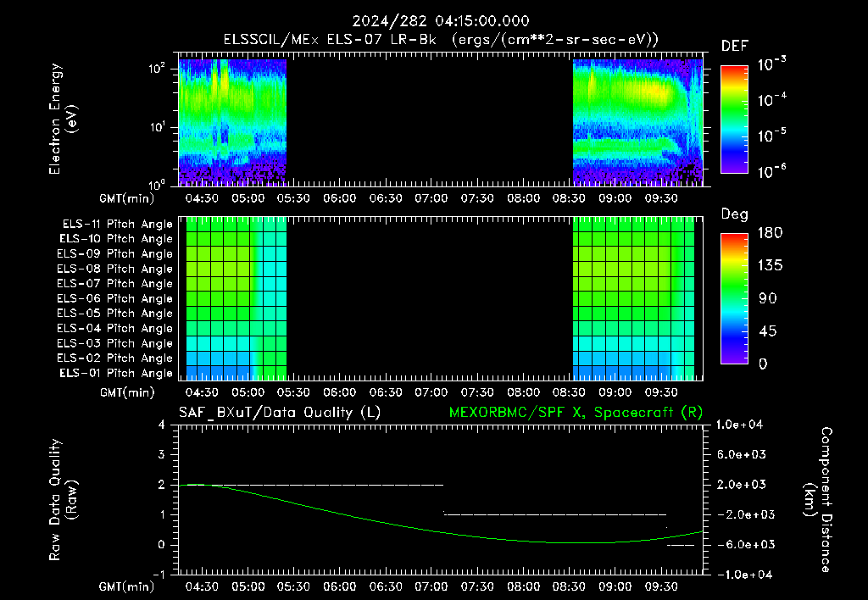Click GMT(min) label under data quality panel
The height and width of the screenshot is (600, 868).
tap(127, 586)
